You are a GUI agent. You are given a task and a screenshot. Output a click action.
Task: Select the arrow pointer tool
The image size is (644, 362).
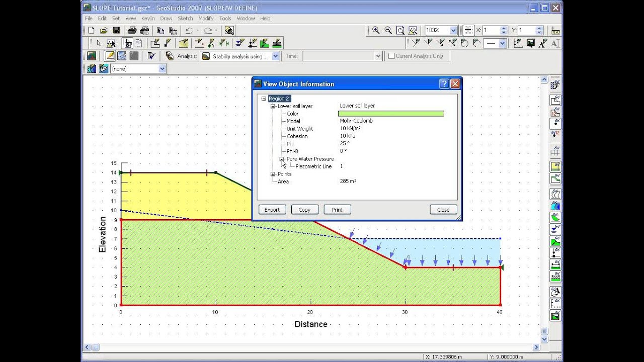pyautogui.click(x=99, y=43)
